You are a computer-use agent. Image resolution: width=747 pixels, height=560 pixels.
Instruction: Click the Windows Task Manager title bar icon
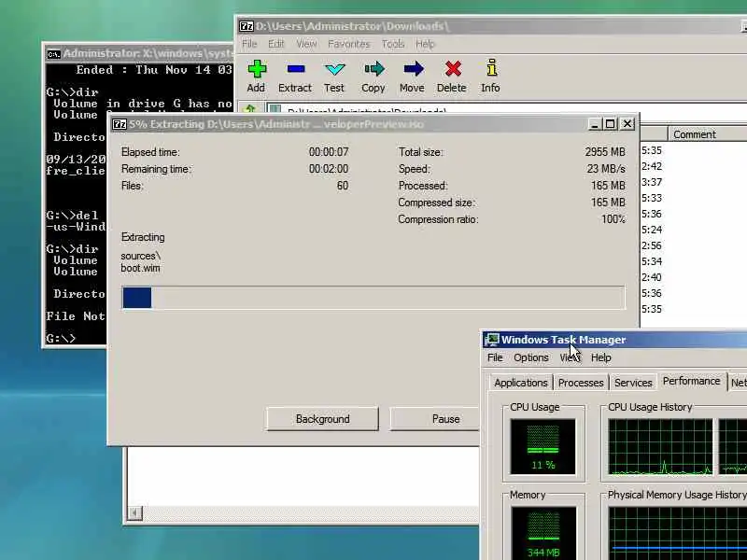[x=491, y=340]
